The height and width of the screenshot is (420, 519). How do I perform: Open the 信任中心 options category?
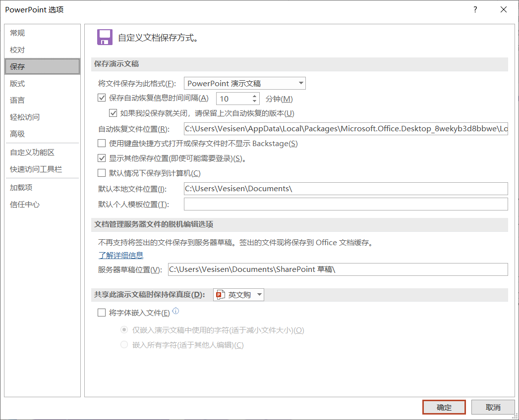click(x=42, y=205)
